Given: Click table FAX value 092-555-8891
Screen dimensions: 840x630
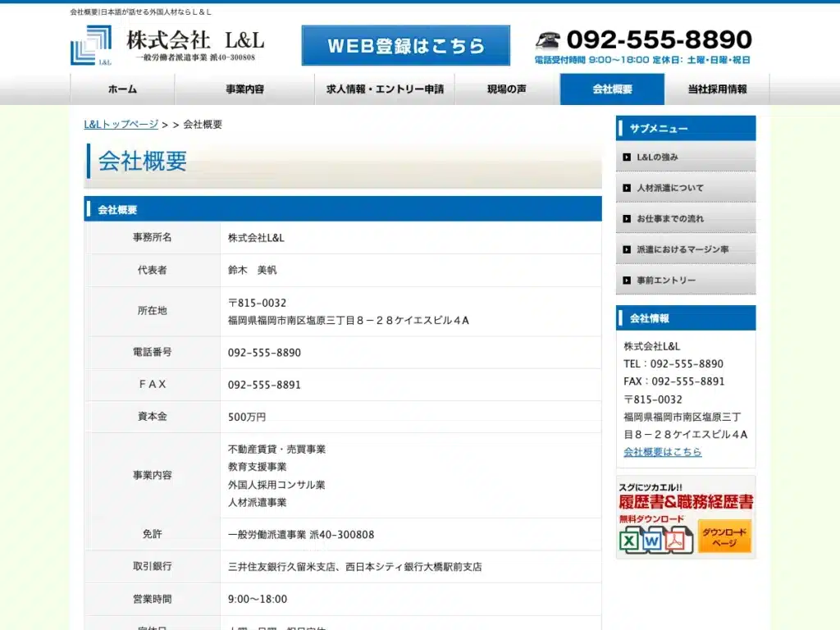Looking at the screenshot, I should (264, 385).
